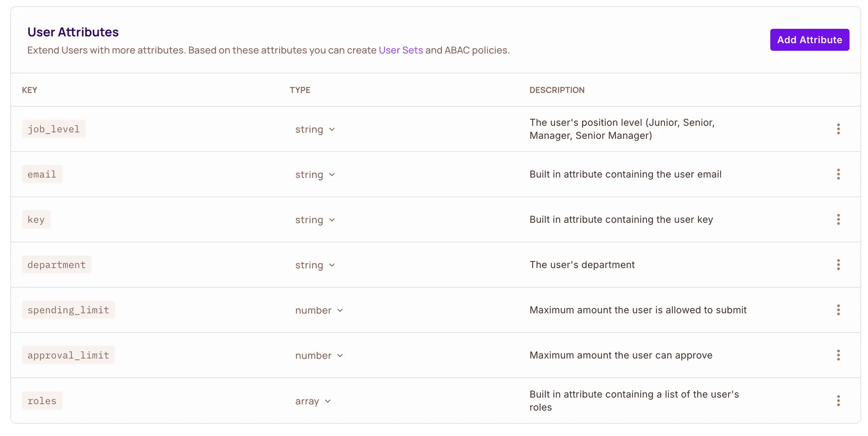The image size is (868, 436).
Task: Open the number type dropdown for spending_limit
Action: [x=319, y=310]
